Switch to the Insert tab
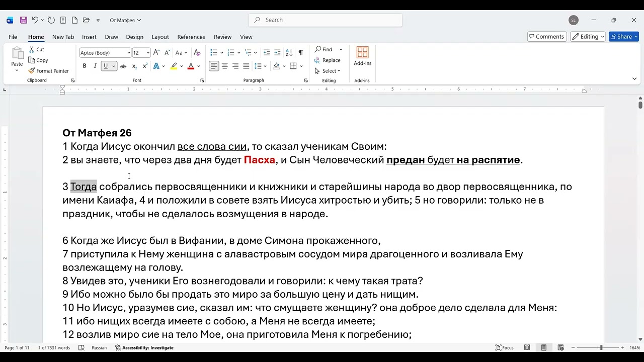Viewport: 644px width, 362px height. tap(89, 37)
